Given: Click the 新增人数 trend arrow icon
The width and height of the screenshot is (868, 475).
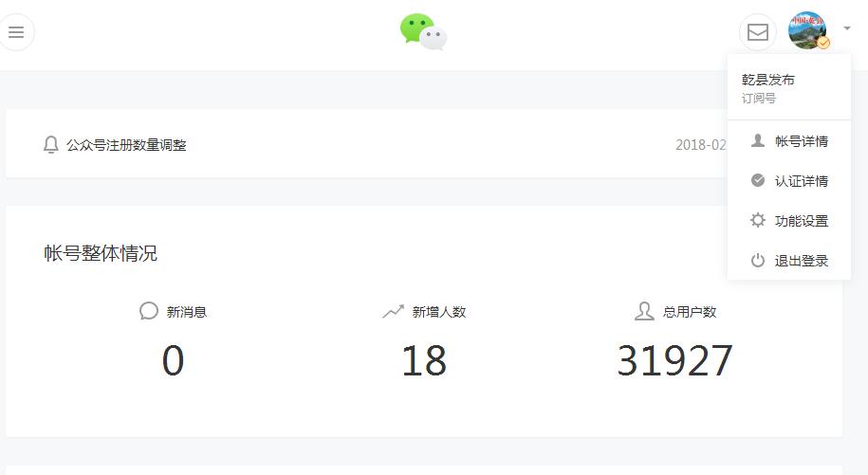Looking at the screenshot, I should [393, 312].
